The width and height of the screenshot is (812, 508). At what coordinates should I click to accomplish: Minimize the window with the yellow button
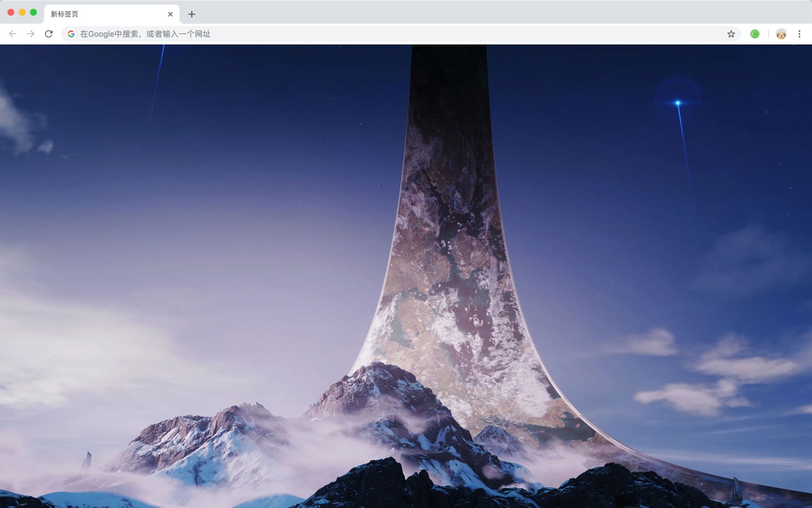coord(22,12)
